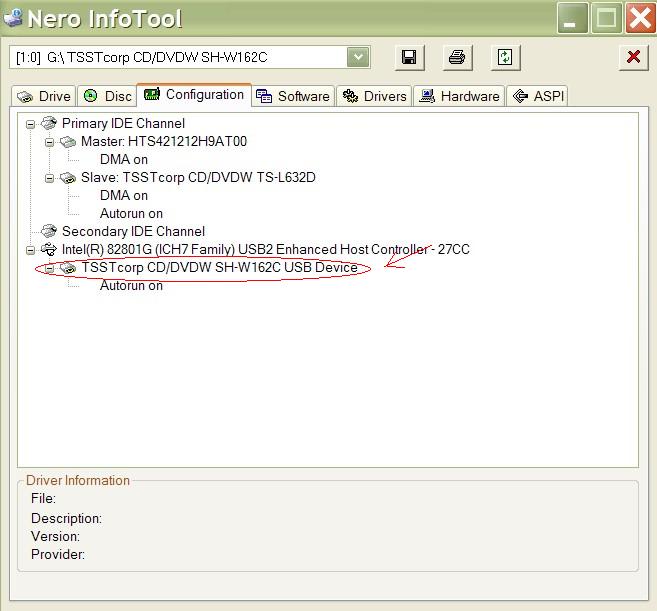
Task: Click the Master hard disk icon
Action: tap(68, 142)
